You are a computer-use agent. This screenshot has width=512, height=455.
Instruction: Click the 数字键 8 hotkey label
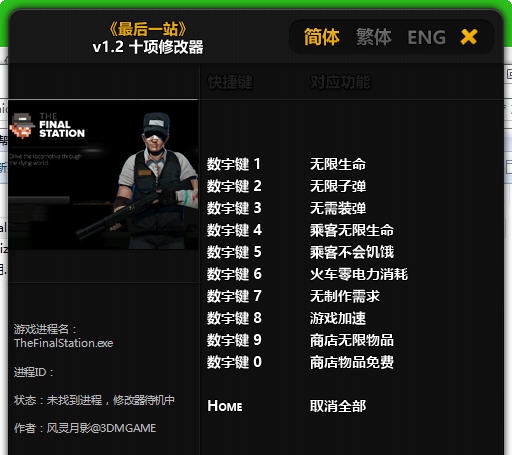pyautogui.click(x=234, y=318)
